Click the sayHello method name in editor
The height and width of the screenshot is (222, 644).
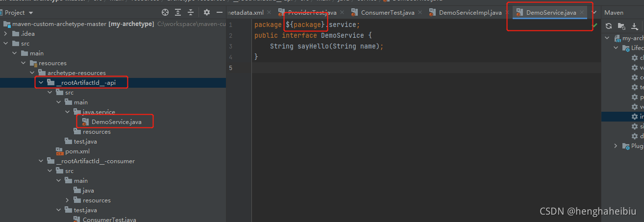313,46
